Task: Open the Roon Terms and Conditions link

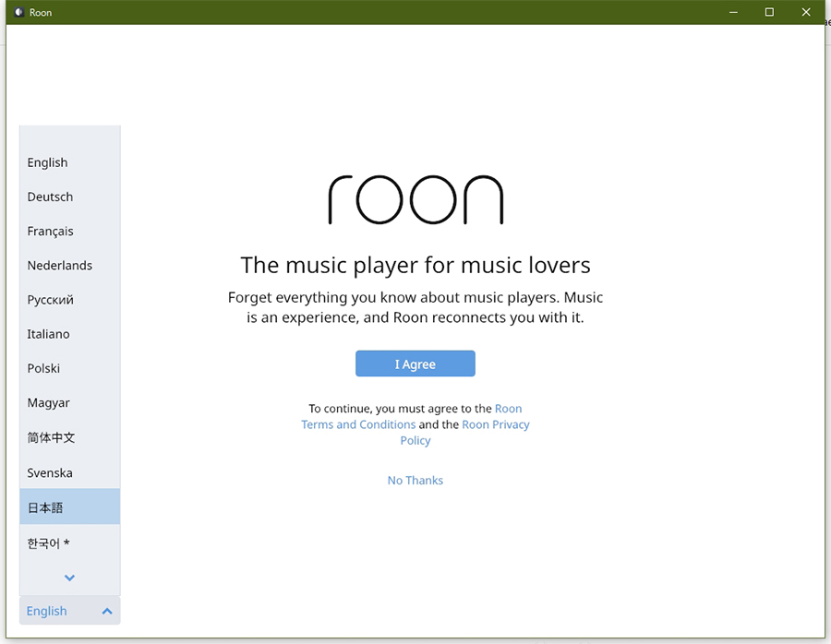Action: (x=358, y=424)
